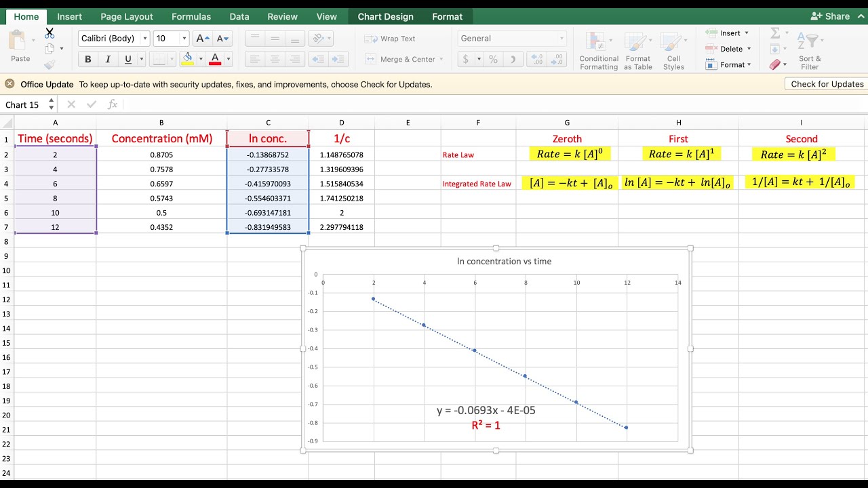
Task: Click the increase decimal icon
Action: (536, 60)
